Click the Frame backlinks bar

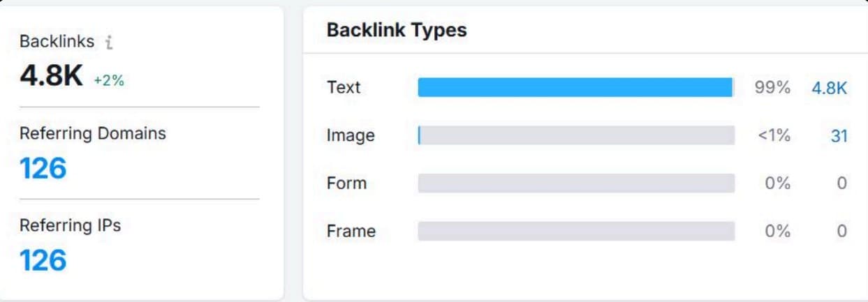click(575, 231)
